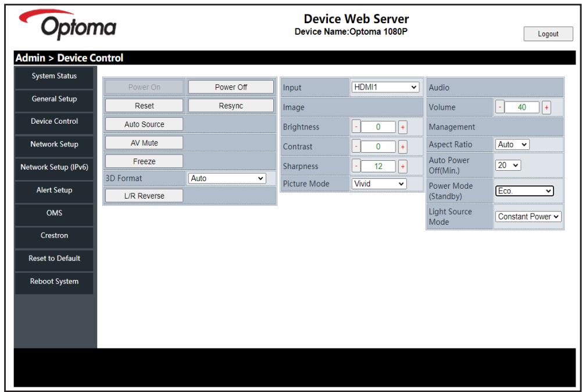Image resolution: width=582 pixels, height=392 pixels.
Task: Toggle AV Mute
Action: pos(144,143)
